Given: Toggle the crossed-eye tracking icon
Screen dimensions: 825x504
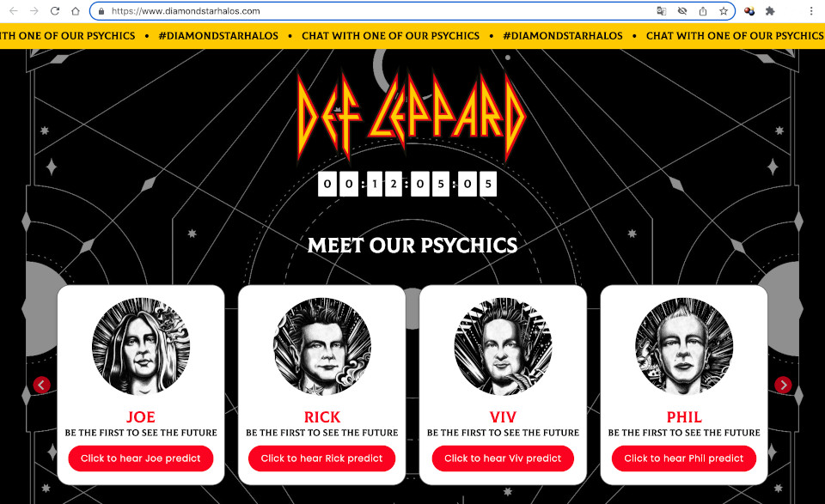Looking at the screenshot, I should (x=682, y=11).
